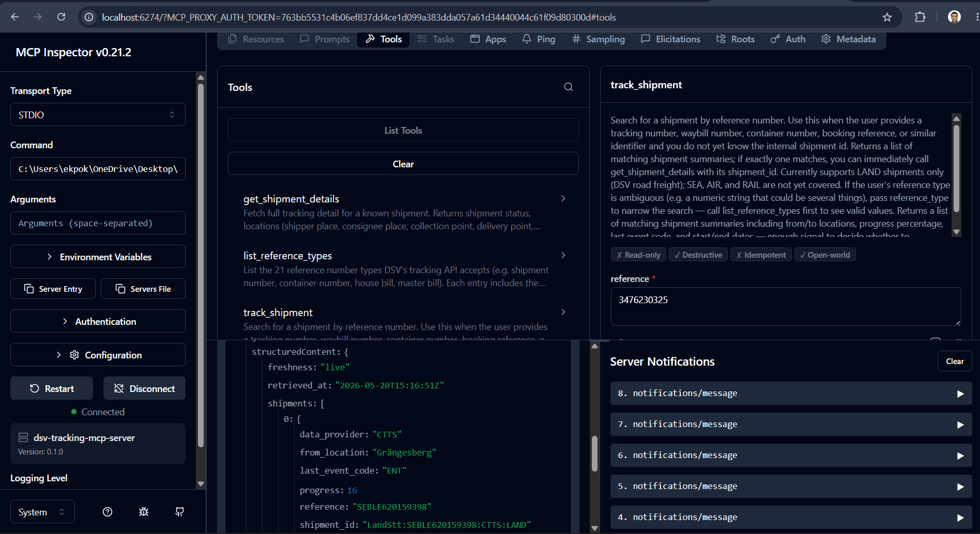
Task: Click the from_location value Grängesberg
Action: coord(404,452)
